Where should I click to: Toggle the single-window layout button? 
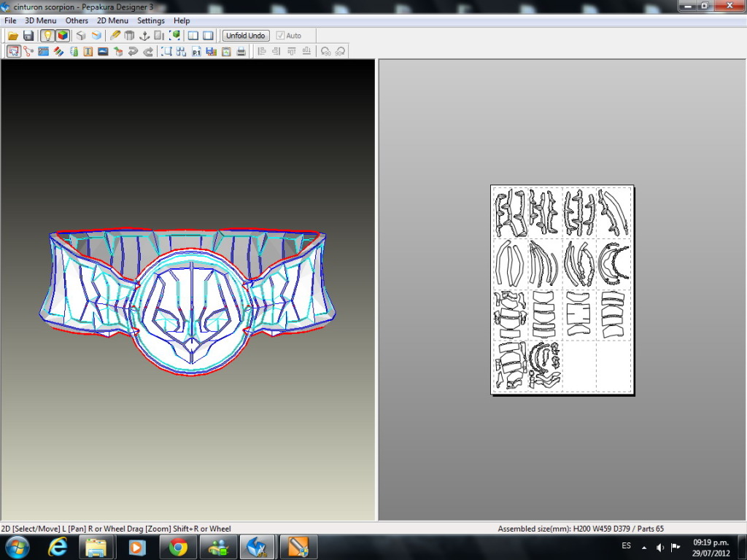click(208, 36)
